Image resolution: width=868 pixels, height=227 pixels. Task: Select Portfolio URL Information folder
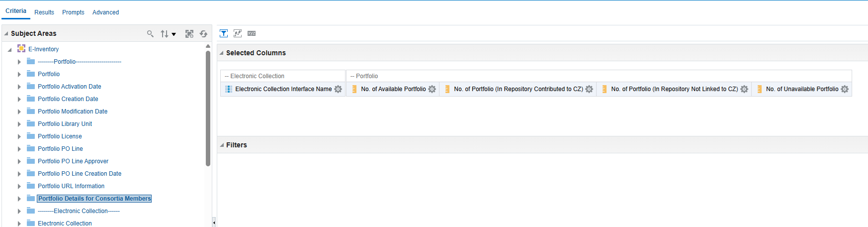pos(71,186)
